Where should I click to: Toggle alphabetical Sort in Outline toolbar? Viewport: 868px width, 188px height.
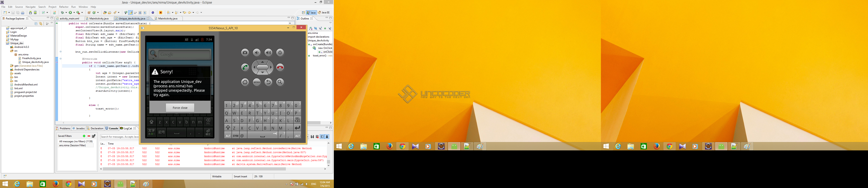tap(311, 28)
